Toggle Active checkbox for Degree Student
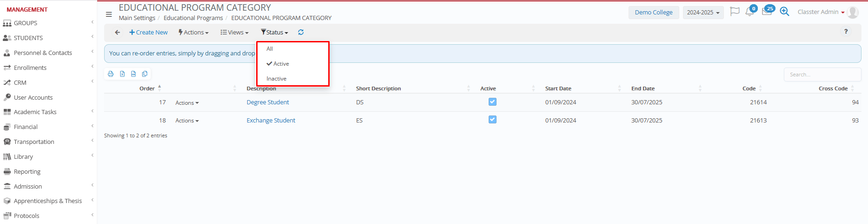This screenshot has width=868, height=224. coord(492,102)
